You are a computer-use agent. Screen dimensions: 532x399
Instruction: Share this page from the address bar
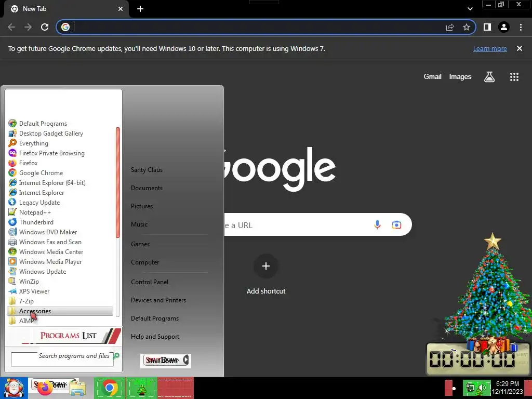tap(450, 27)
